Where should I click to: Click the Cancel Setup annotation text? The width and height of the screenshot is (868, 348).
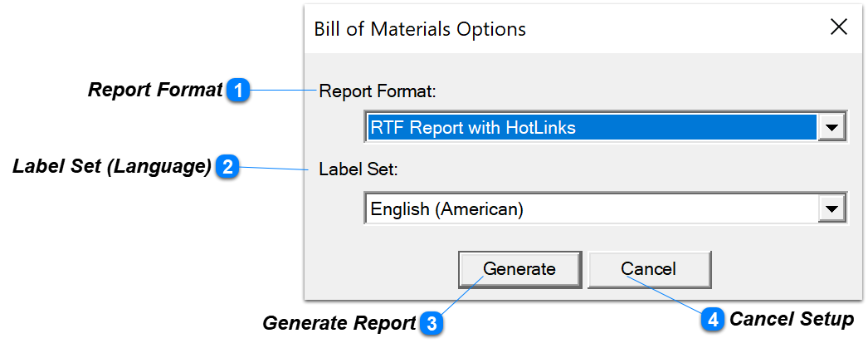(x=792, y=319)
